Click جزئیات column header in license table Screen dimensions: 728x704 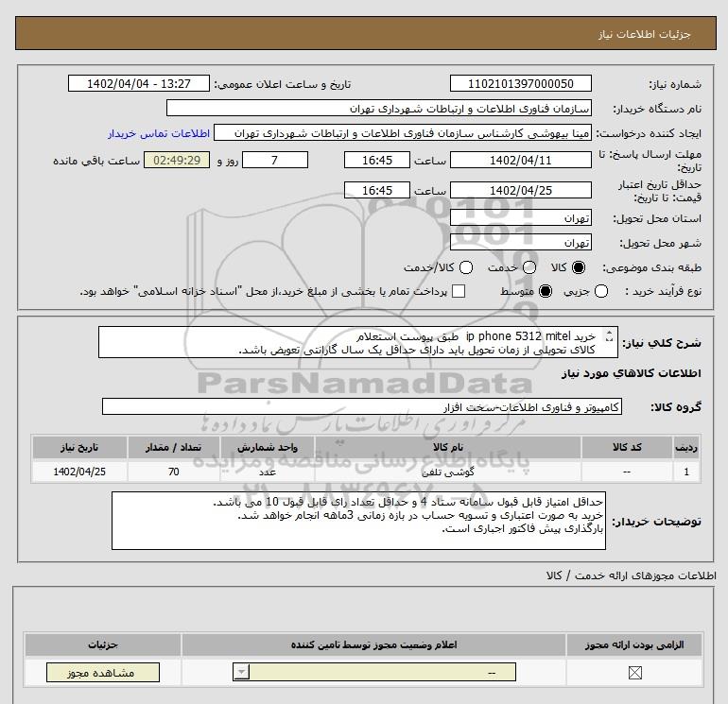[x=103, y=645]
